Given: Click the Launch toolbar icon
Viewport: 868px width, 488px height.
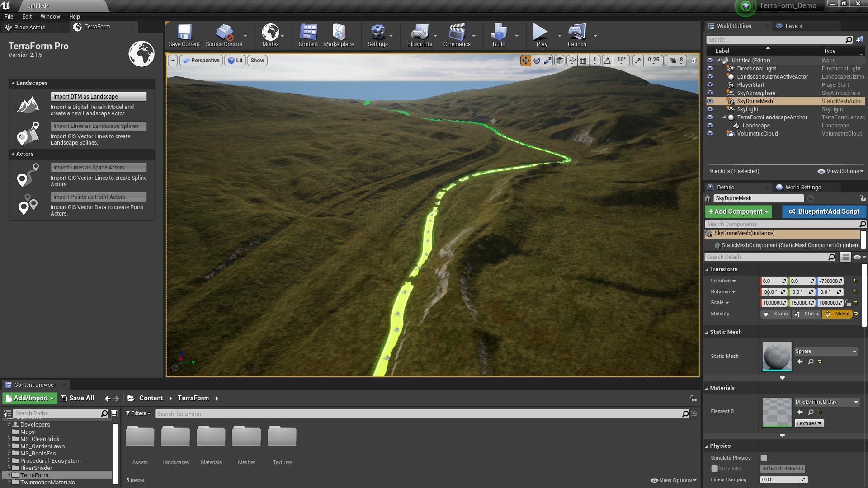Looking at the screenshot, I should (x=577, y=35).
